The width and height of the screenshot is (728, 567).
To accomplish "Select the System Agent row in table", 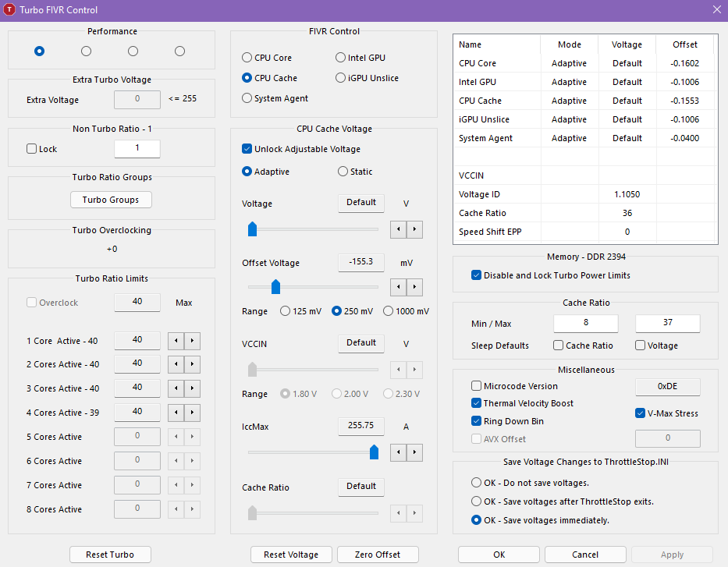I will (584, 138).
